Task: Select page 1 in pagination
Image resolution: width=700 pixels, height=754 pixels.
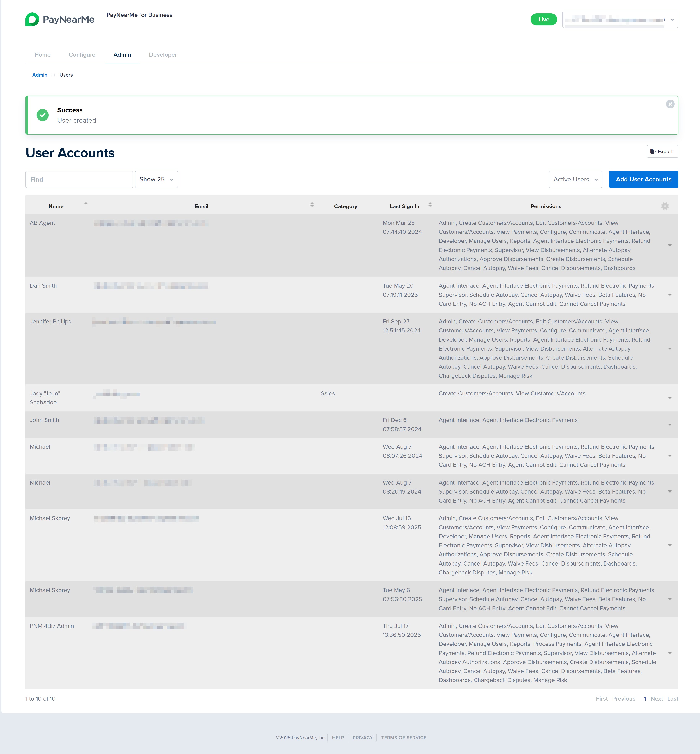Action: pos(645,699)
